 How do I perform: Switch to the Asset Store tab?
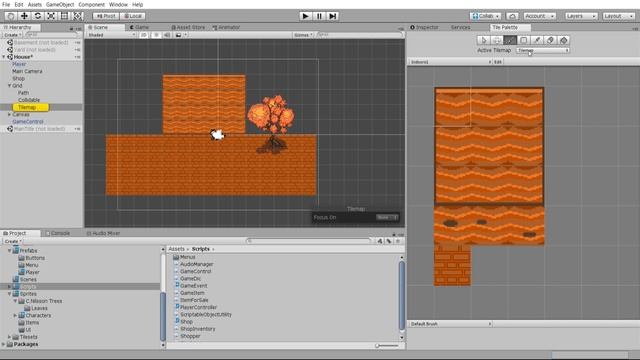pos(189,27)
